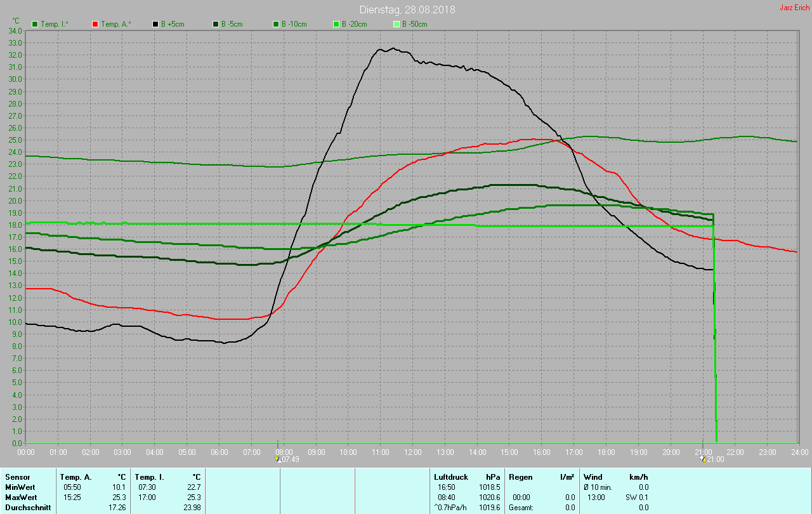Click the '°C' unit label above the y-axis
Viewport: 812px width, 514px height.
coord(16,22)
